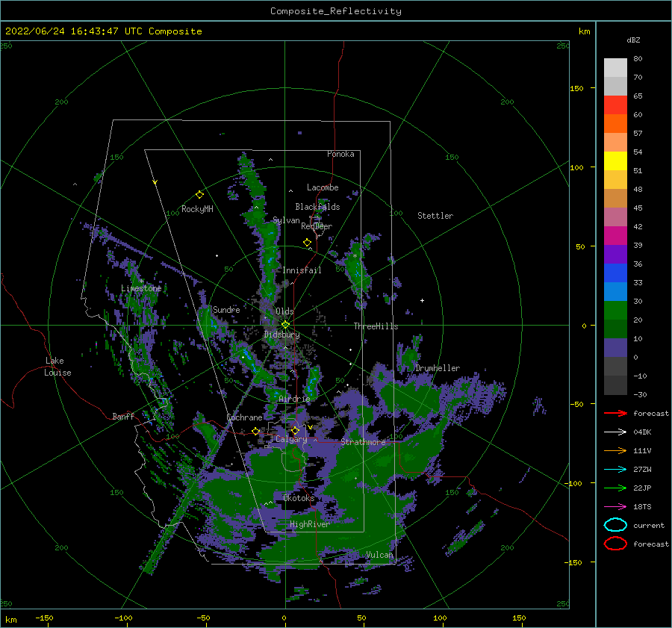Click the purple band above the 36 label
This screenshot has width=672, height=628.
coord(615,254)
